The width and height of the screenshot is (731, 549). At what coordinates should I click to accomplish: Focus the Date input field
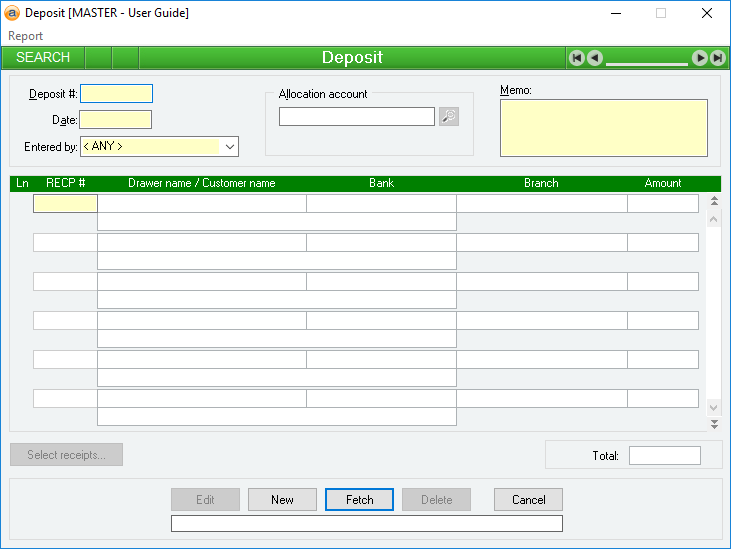[x=115, y=120]
